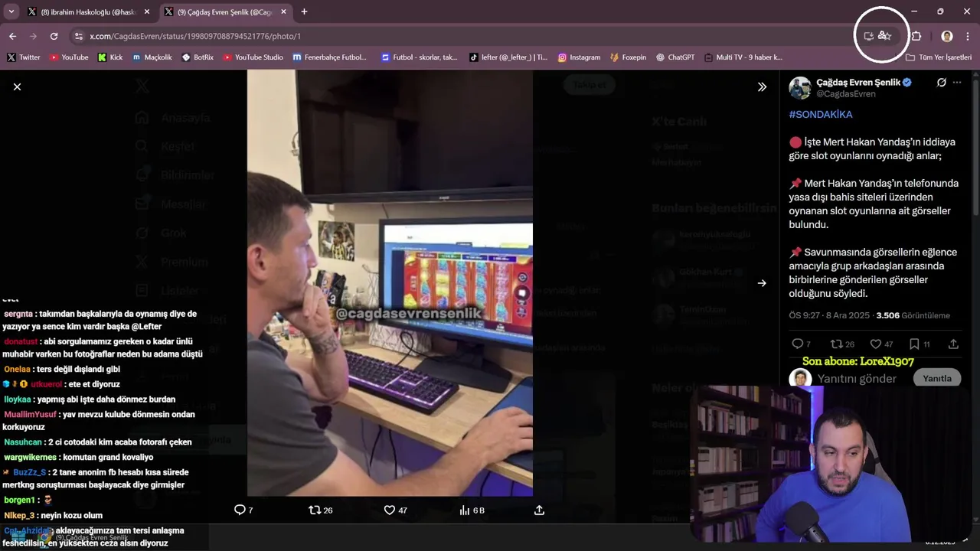The height and width of the screenshot is (551, 980).
Task: Click the 3.506 Görüntüleme view count
Action: [913, 315]
